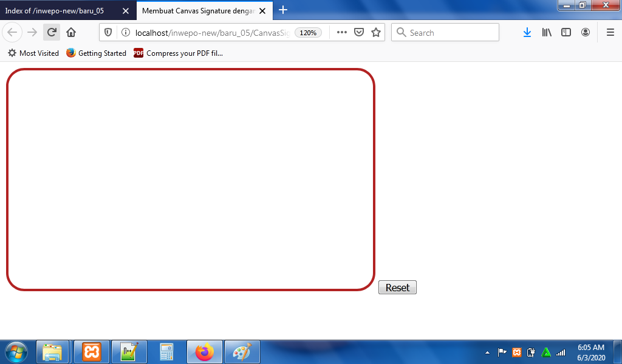Screen dimensions: 622x364
Task: Select the Membuat Canvas Signature tab
Action: coord(204,11)
